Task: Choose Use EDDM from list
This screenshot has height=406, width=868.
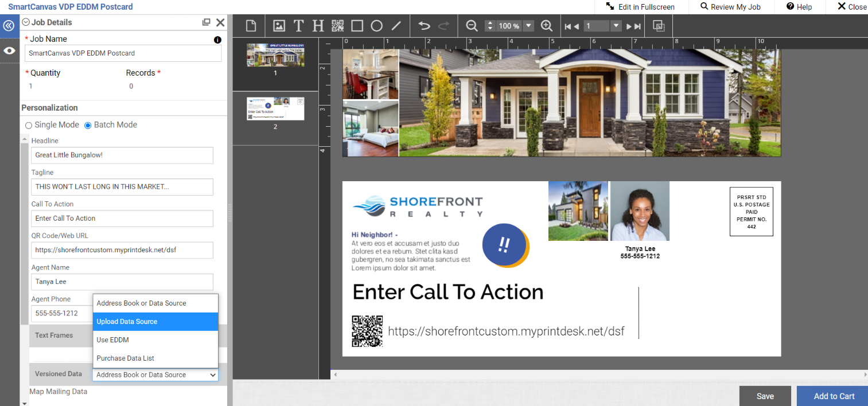Action: click(x=155, y=340)
